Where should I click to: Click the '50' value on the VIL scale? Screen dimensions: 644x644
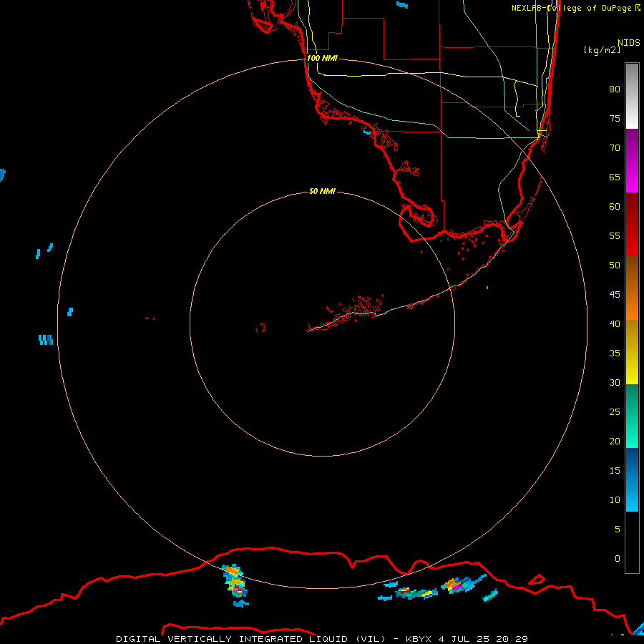coord(615,265)
